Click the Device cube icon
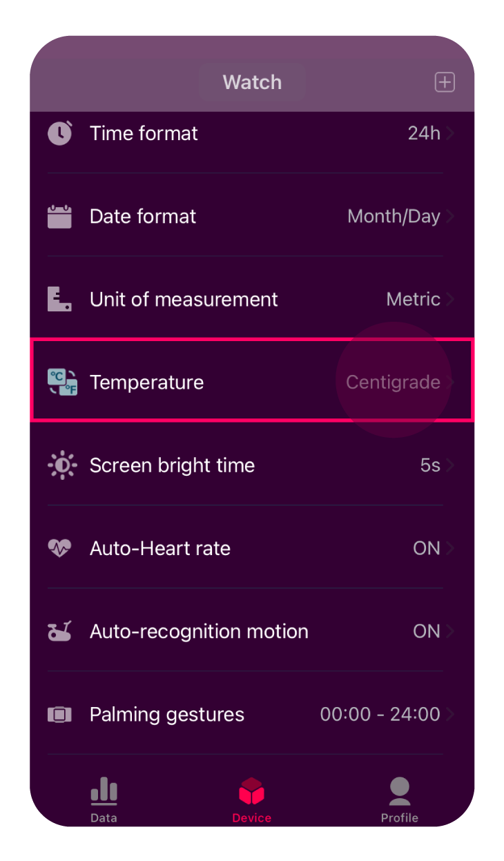 (x=251, y=790)
